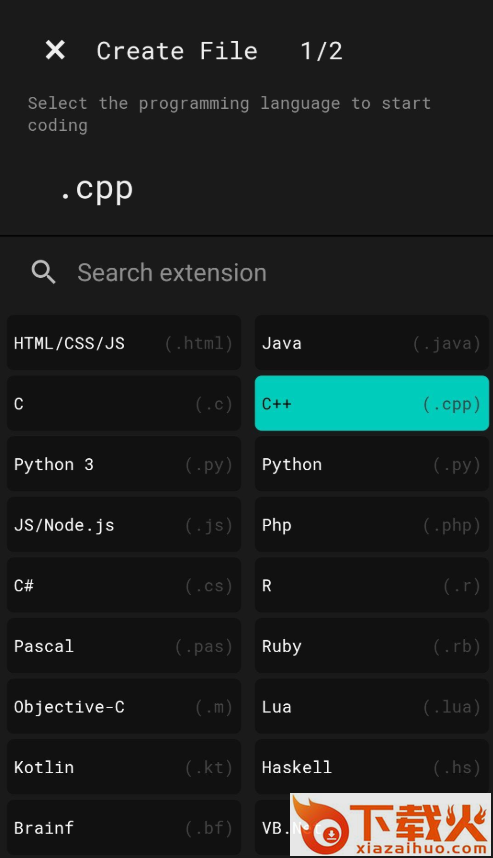Select Kotlin (.kt) language

124,767
